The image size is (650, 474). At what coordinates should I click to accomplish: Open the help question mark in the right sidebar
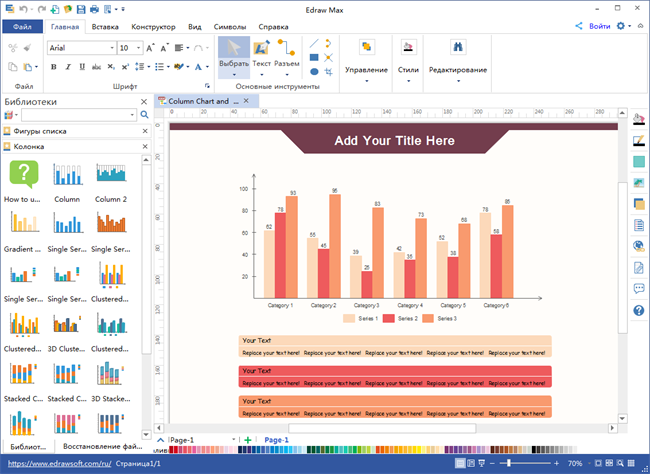tap(639, 310)
